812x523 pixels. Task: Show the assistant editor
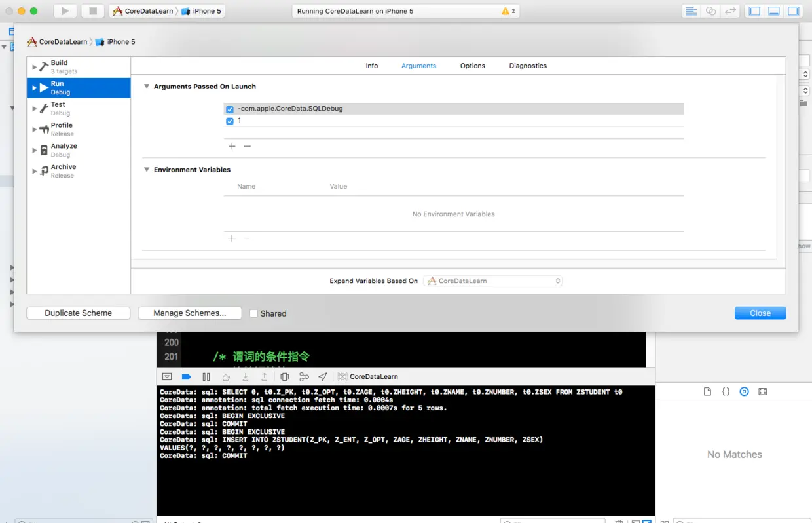[x=710, y=11]
